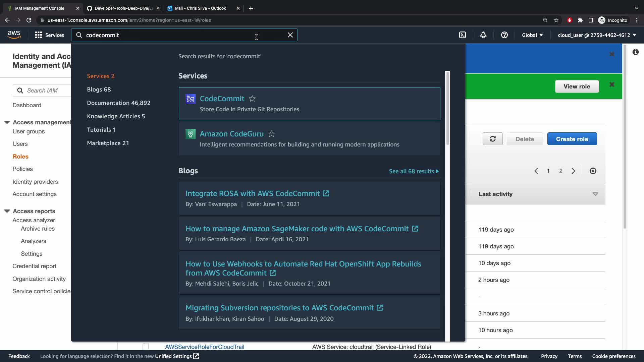Favorite CodeCommit with the star icon
Image resolution: width=644 pixels, height=362 pixels.
point(252,99)
